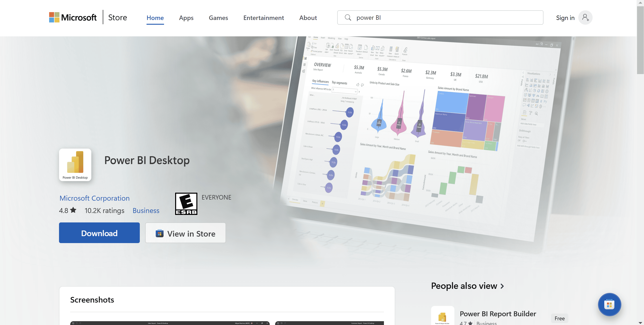Screen dimensions: 644x325
Task: Click the Power BI Desktop app icon
Action: (x=75, y=165)
